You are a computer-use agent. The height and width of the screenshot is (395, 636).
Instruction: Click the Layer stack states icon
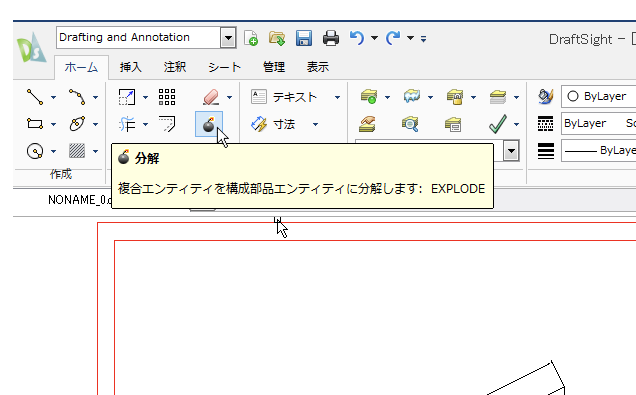point(498,97)
